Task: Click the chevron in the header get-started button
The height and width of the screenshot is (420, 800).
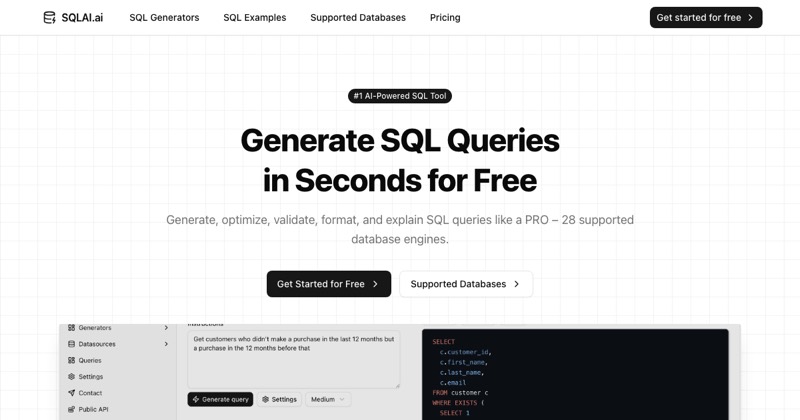Action: point(751,17)
